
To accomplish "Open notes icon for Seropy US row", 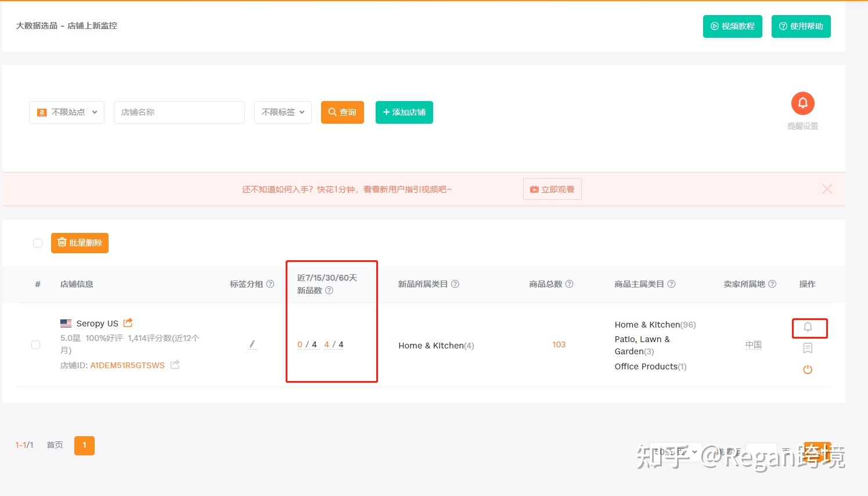I will pos(808,348).
